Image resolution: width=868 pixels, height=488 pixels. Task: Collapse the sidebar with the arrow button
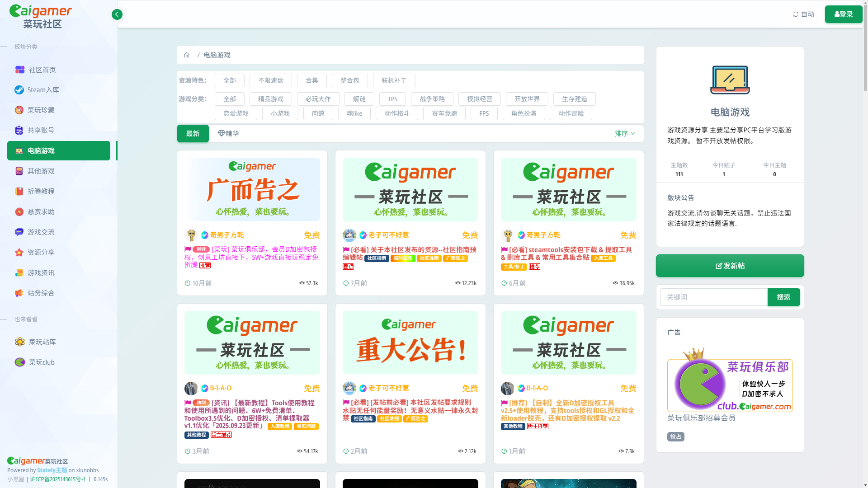pos(117,14)
